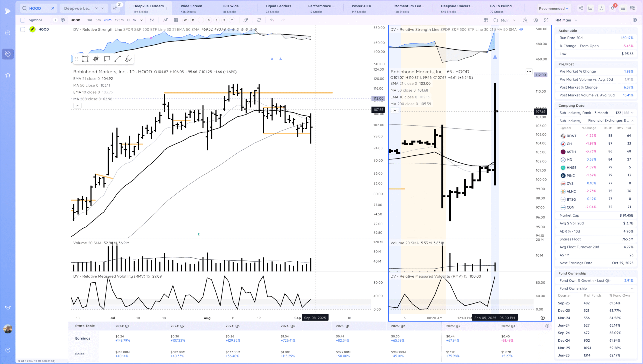
Task: Clear the HOOD search with the X icon
Action: tap(53, 8)
